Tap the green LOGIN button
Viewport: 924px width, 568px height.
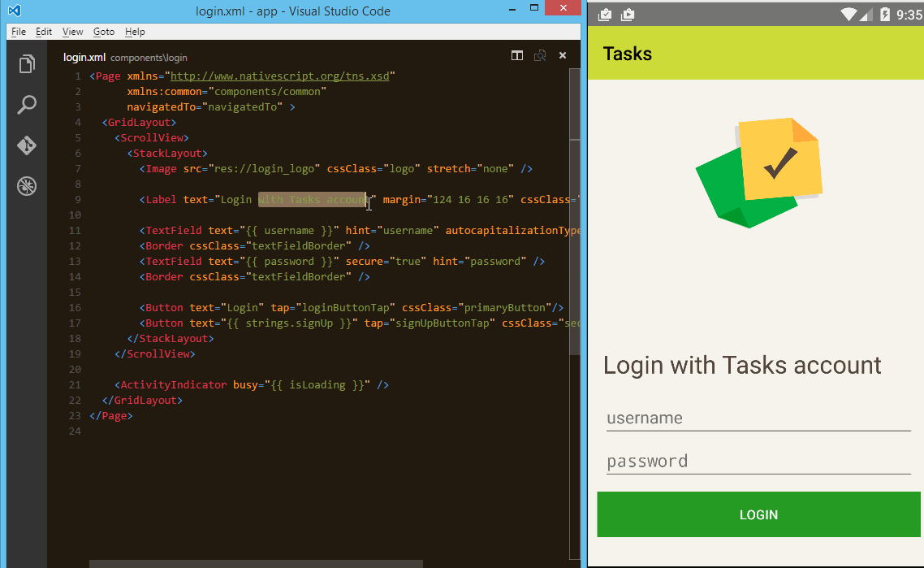click(758, 514)
